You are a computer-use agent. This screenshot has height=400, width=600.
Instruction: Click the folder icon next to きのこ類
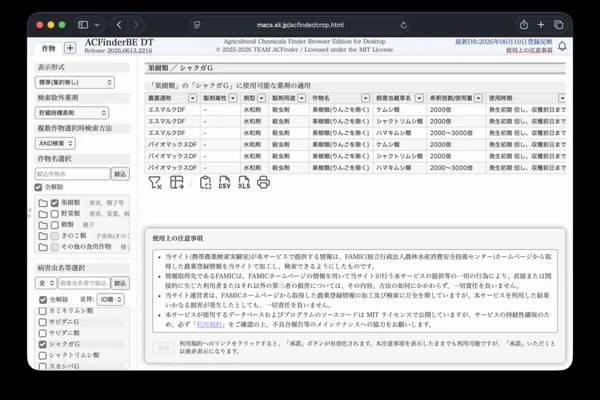(x=43, y=236)
